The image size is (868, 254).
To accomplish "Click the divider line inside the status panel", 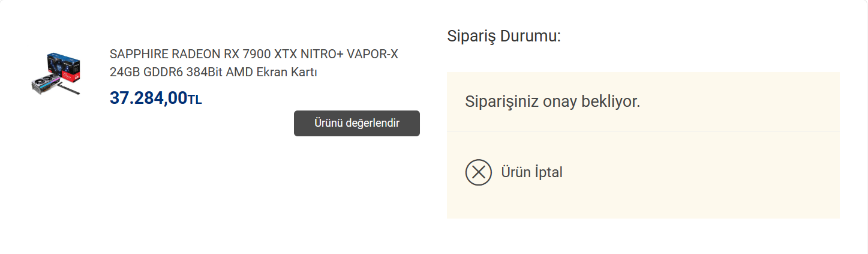I will 643,132.
